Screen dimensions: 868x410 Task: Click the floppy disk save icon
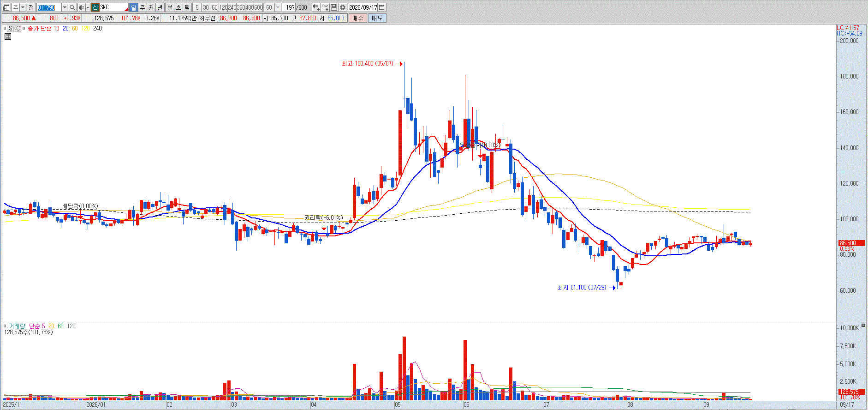point(334,7)
